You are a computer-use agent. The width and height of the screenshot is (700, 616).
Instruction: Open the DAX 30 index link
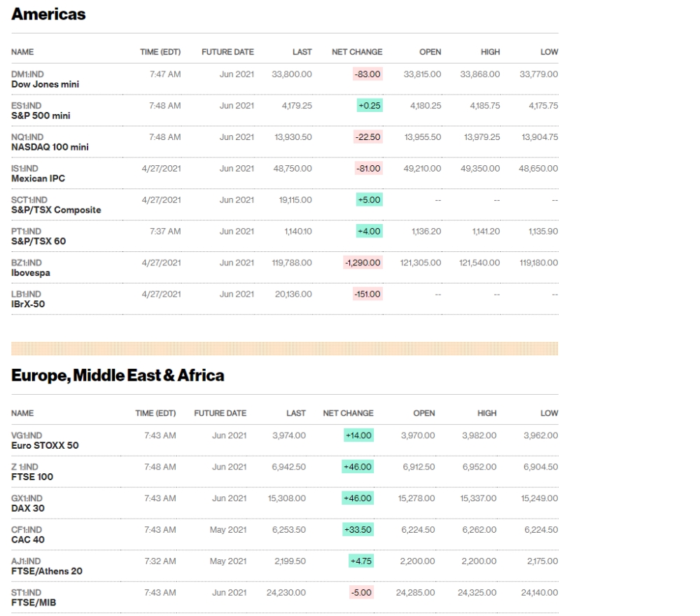click(x=28, y=508)
